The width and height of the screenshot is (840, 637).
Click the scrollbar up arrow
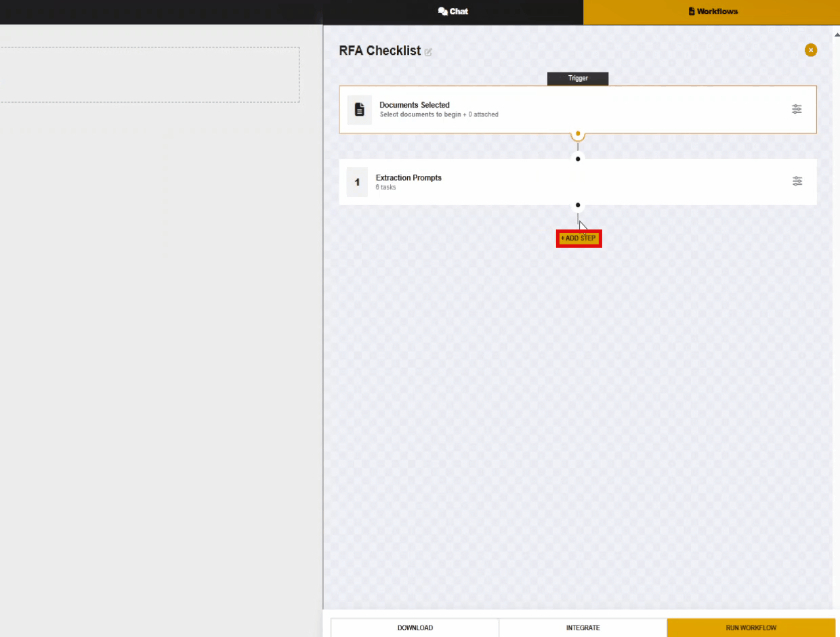(x=835, y=32)
